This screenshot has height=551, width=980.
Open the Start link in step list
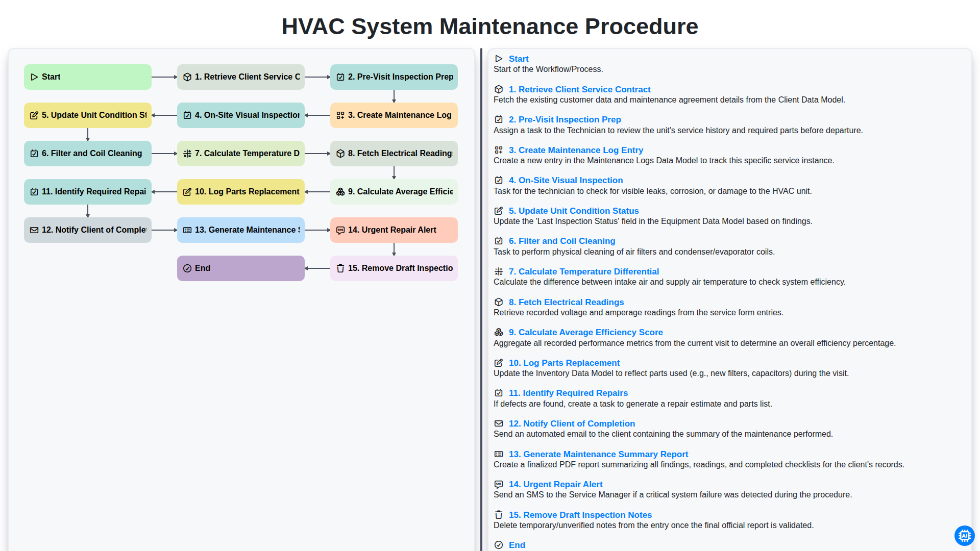[x=519, y=59]
